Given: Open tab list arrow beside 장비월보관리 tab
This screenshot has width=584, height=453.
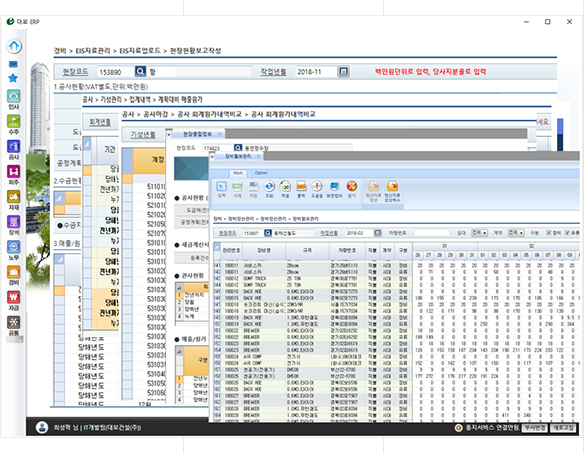Looking at the screenshot, I should [x=212, y=157].
